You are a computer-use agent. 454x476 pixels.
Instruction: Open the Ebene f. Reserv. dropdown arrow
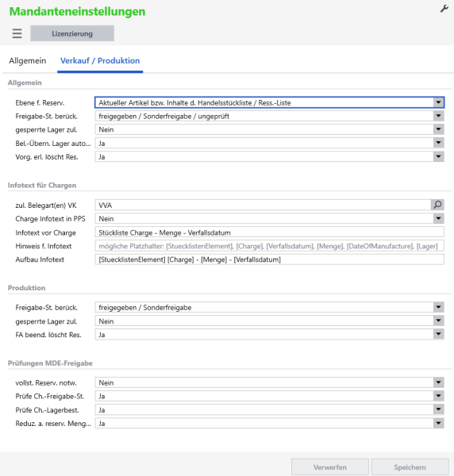pos(438,102)
